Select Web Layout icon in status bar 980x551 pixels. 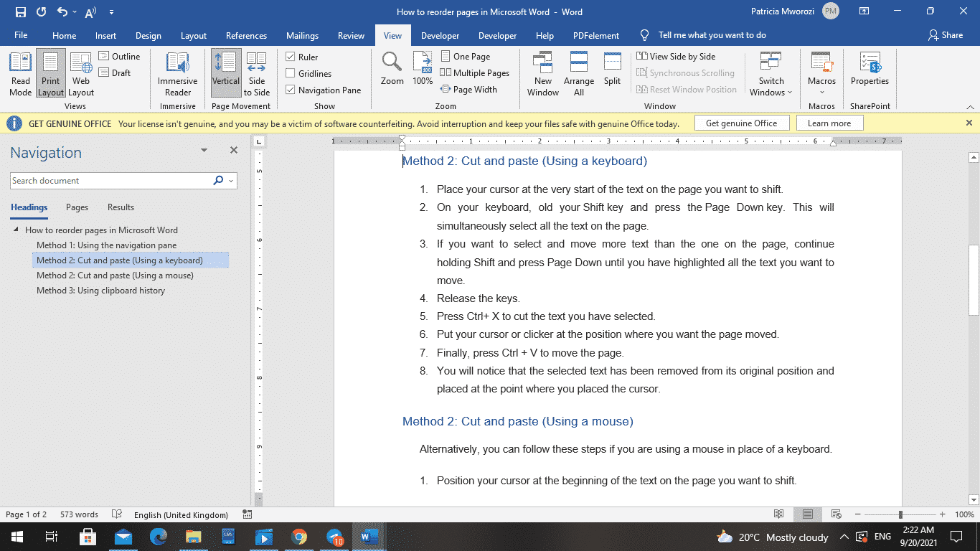coord(836,514)
